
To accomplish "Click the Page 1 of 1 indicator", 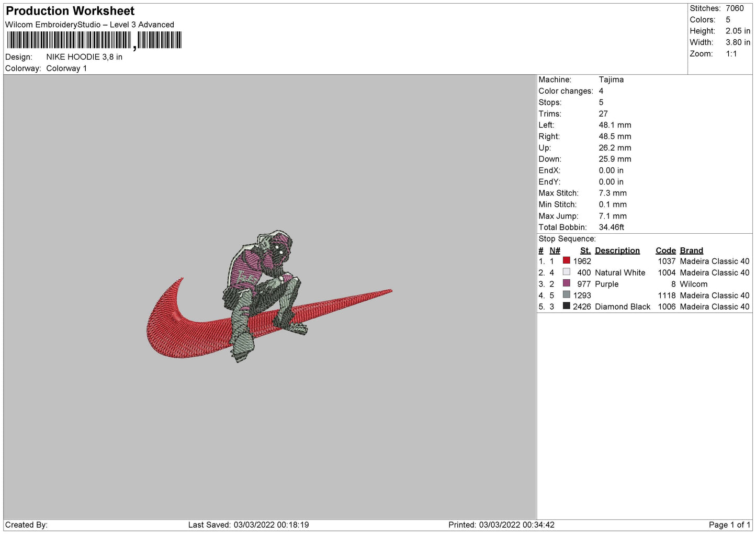I will 729,525.
